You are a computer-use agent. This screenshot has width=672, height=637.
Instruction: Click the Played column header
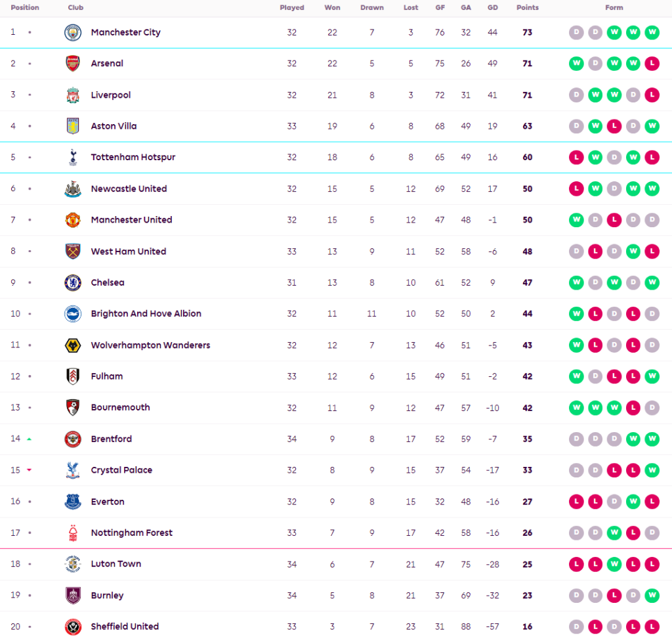[x=292, y=8]
